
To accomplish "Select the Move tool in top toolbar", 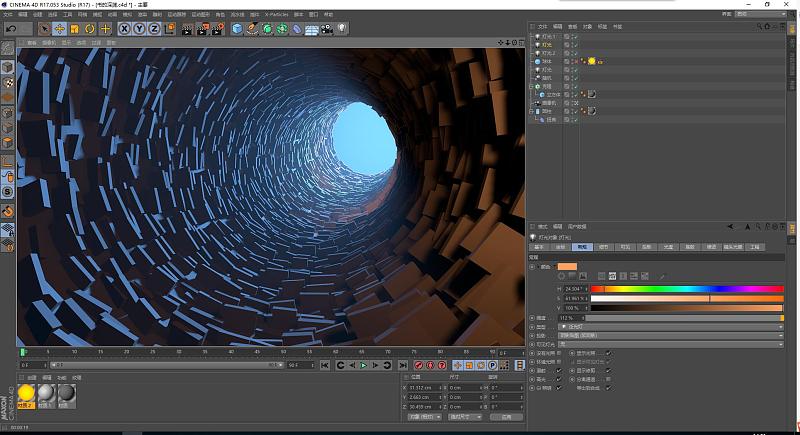I will pos(59,29).
